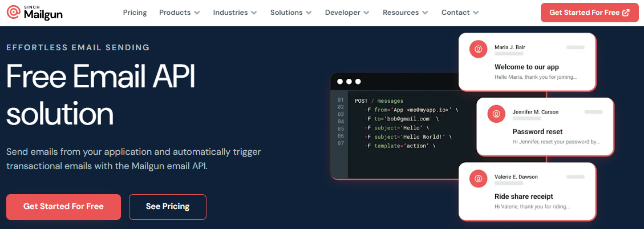
Task: Click the 'POST / messages' code line
Action: pos(379,101)
